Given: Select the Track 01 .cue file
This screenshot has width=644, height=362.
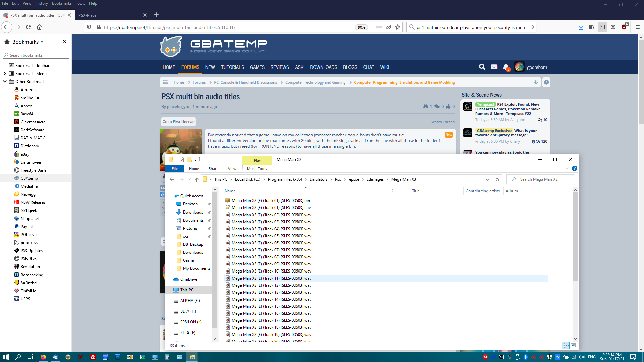Looking at the screenshot, I should (x=271, y=208).
